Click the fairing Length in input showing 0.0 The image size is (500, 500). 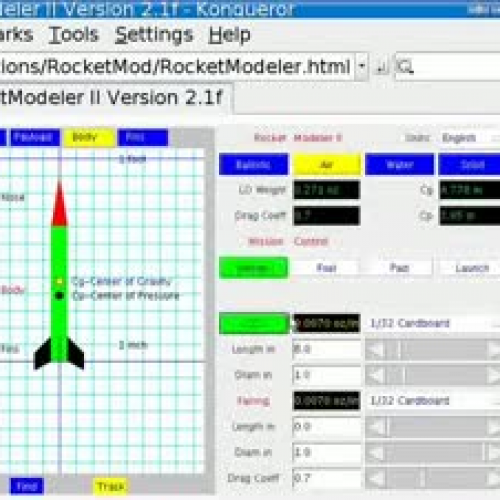click(x=327, y=427)
